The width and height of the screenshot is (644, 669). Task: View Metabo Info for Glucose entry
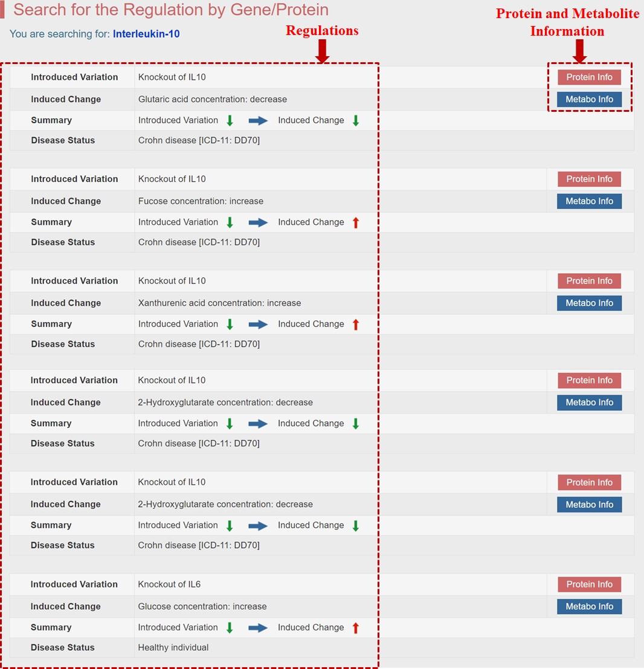coord(589,607)
